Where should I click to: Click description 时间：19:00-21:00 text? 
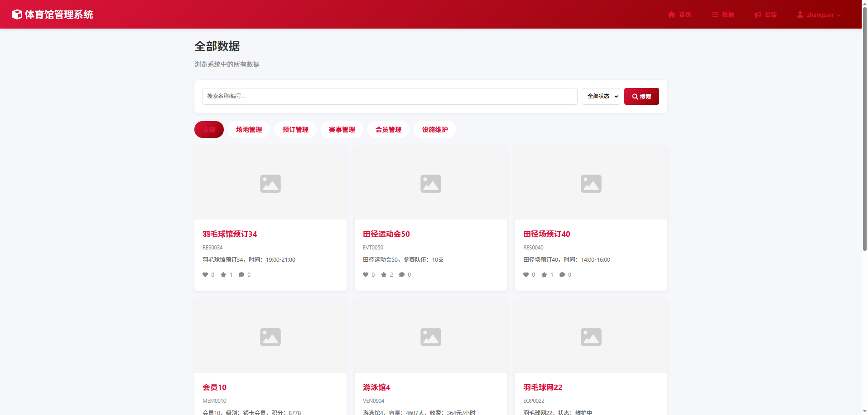pos(272,260)
